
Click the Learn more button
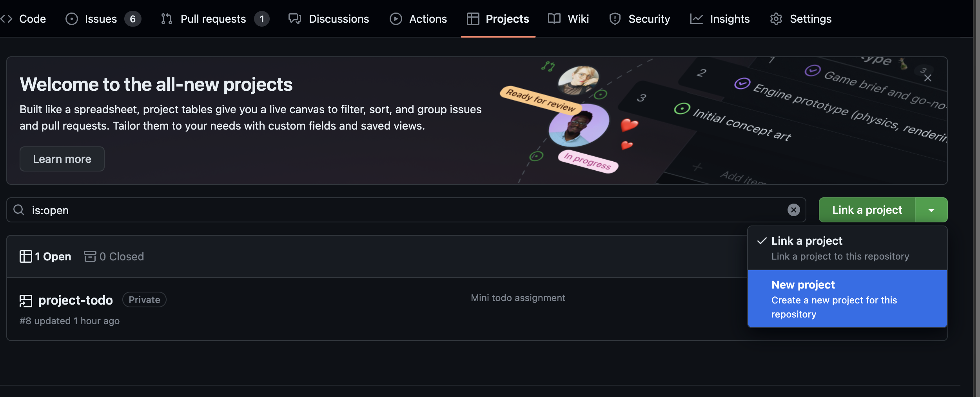pyautogui.click(x=62, y=159)
